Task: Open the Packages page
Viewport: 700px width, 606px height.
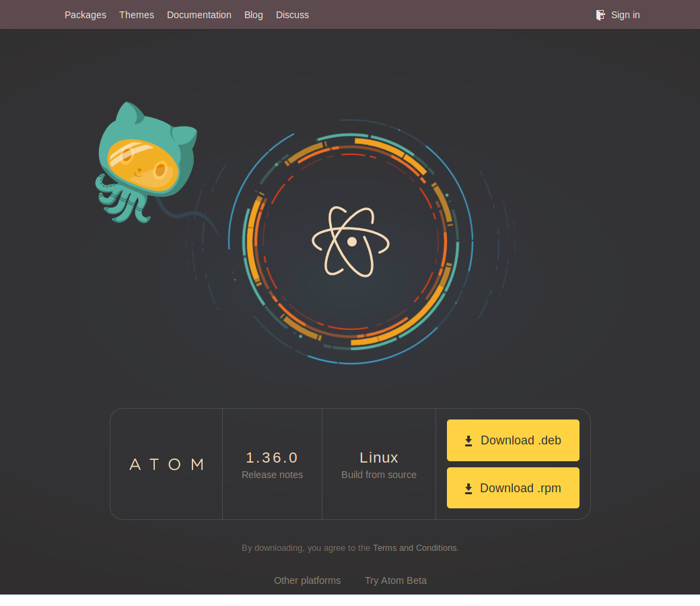Action: pos(85,14)
